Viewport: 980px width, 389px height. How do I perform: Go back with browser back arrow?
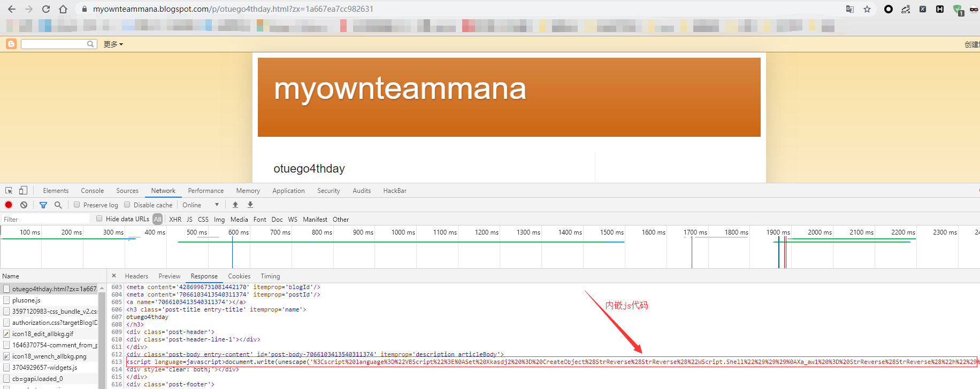[x=12, y=9]
